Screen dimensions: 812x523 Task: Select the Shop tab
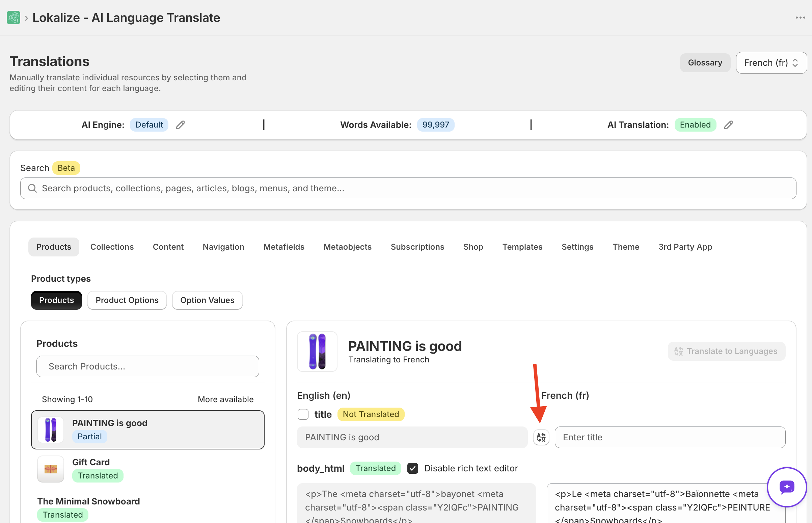[473, 247]
